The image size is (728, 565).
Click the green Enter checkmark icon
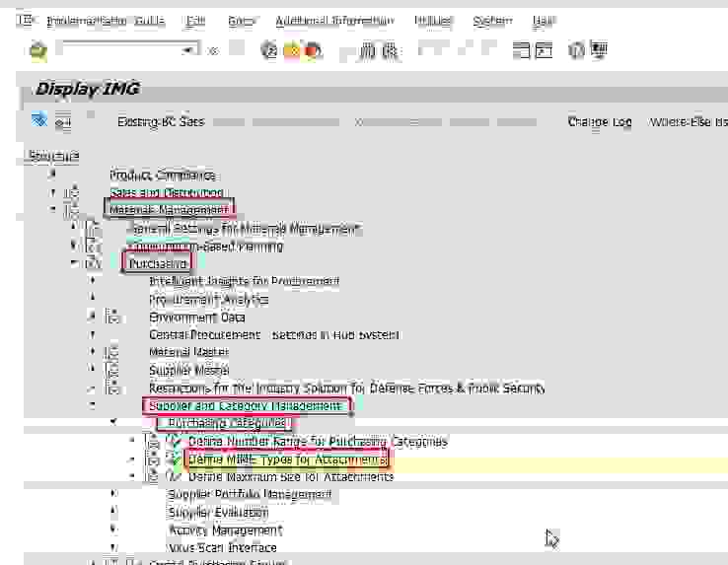[x=38, y=50]
